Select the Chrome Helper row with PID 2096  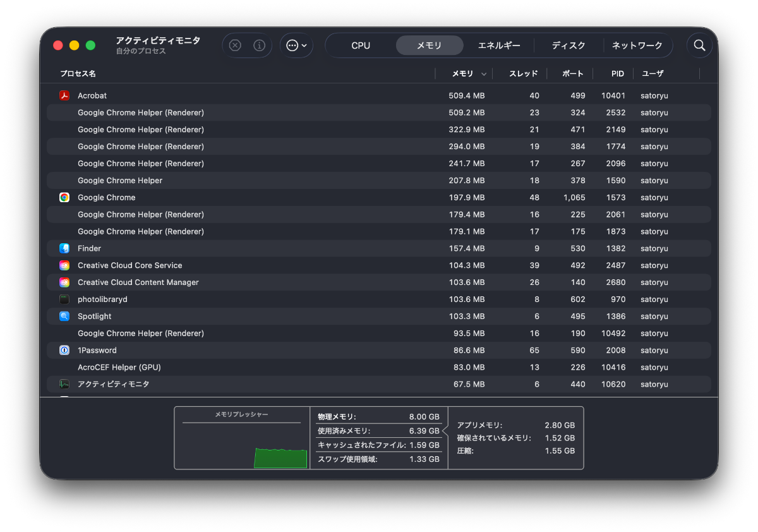pyautogui.click(x=379, y=164)
